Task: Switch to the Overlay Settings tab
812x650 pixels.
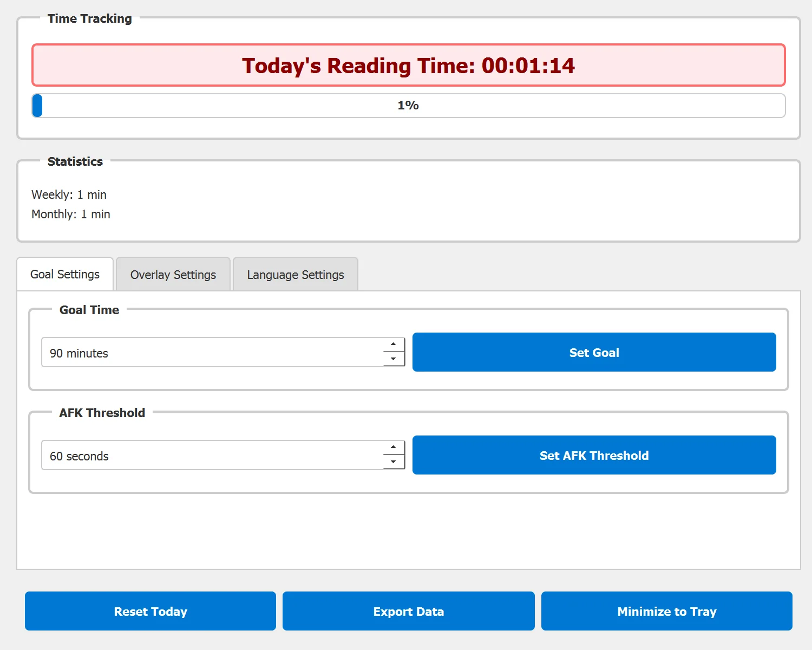Action: tap(173, 275)
